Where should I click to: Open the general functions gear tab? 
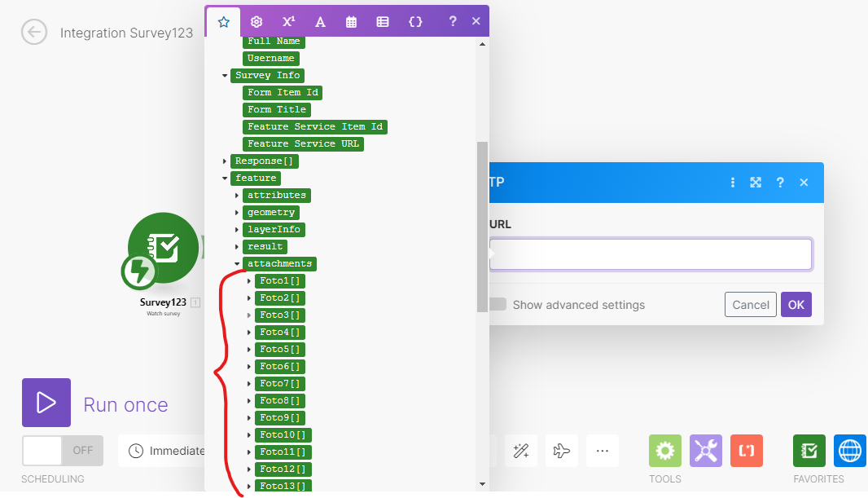pyautogui.click(x=256, y=22)
